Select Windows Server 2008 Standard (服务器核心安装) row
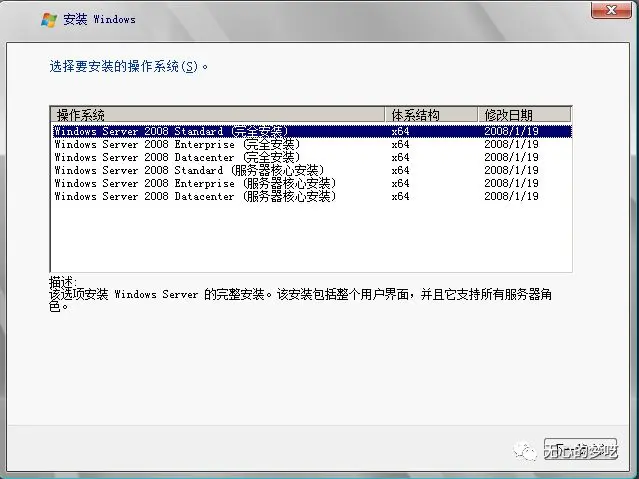Viewport: 639px width, 479px height. (311, 170)
